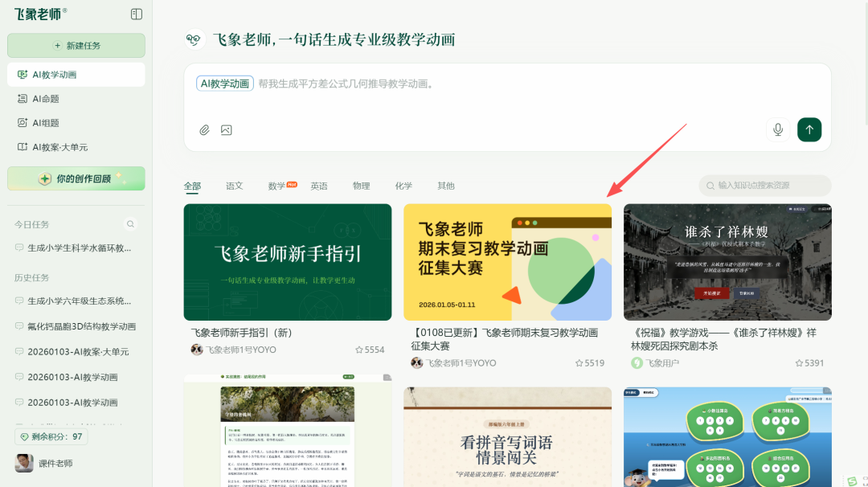Screen dimensions: 868x487
Task: Open the 化学 resources tab
Action: pos(403,186)
